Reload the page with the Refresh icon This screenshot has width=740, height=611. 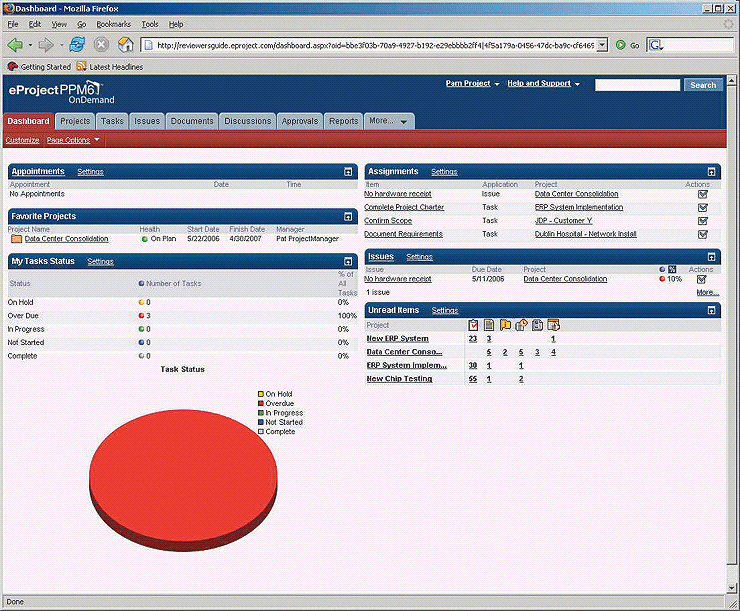tap(77, 45)
